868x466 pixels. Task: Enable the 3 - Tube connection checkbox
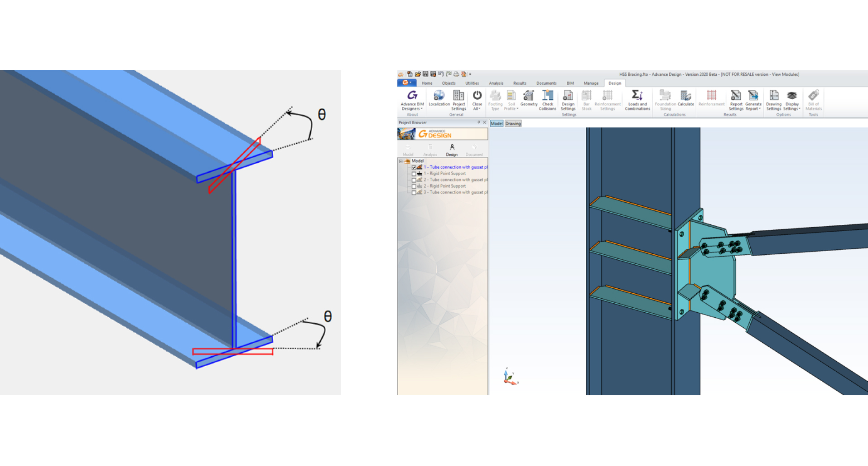click(414, 193)
